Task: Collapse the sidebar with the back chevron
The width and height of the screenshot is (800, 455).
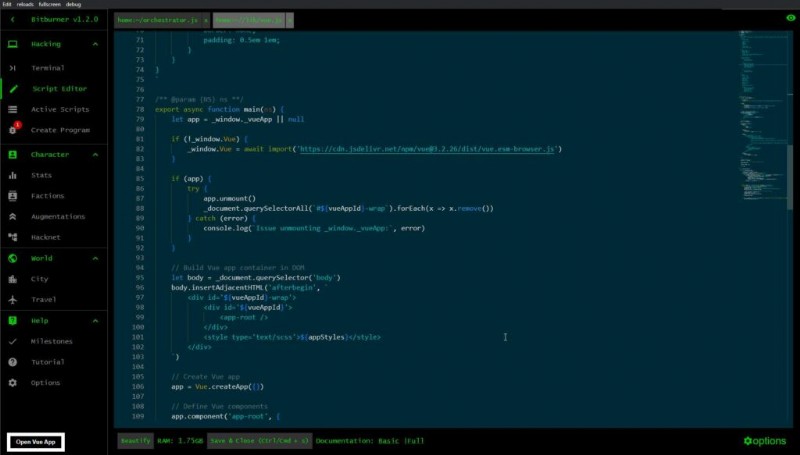Action: click(x=13, y=19)
